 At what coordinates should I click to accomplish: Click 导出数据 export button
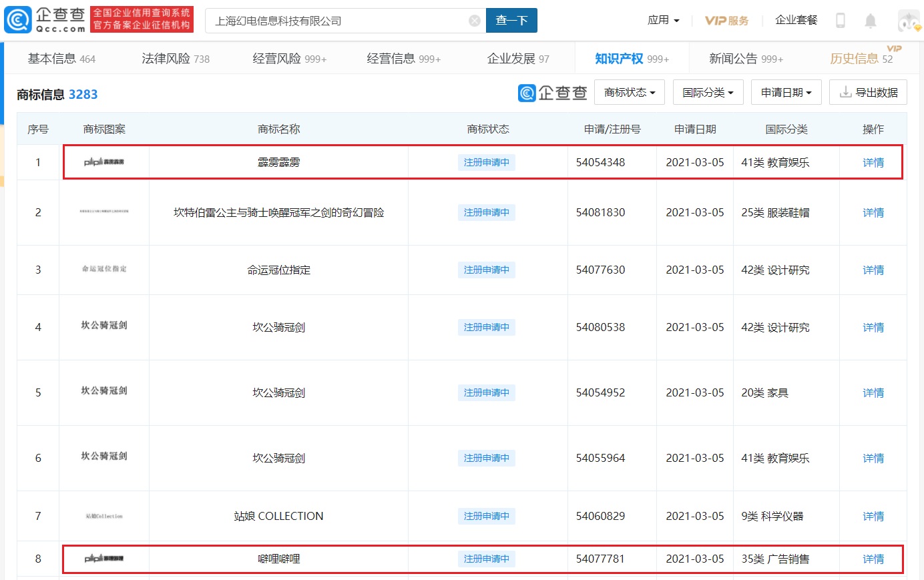[x=868, y=92]
